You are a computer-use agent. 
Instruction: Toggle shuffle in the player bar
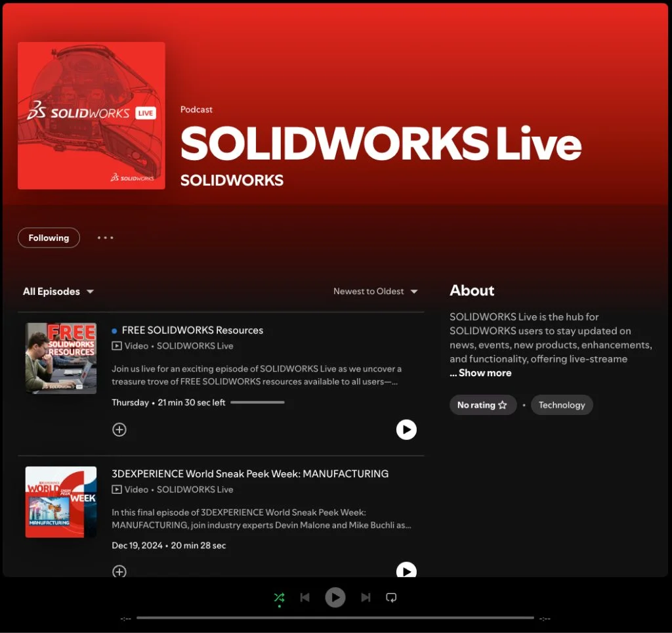[279, 597]
